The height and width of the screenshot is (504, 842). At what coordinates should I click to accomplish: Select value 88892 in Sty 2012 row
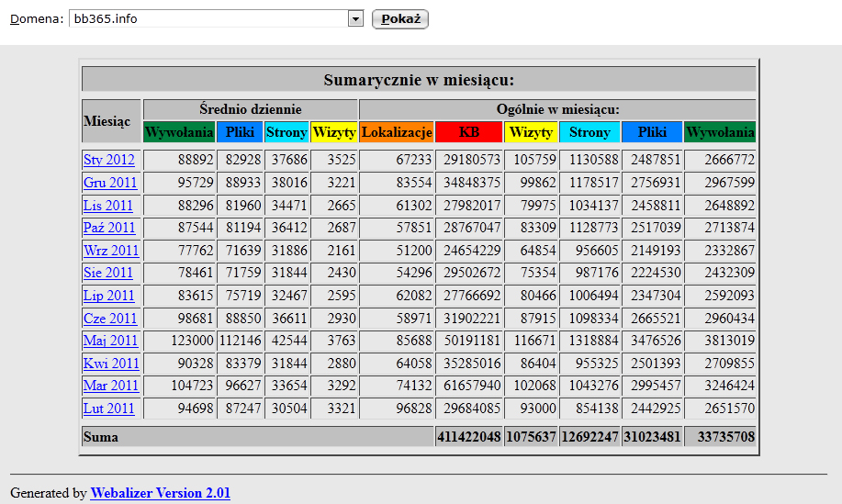coord(196,160)
